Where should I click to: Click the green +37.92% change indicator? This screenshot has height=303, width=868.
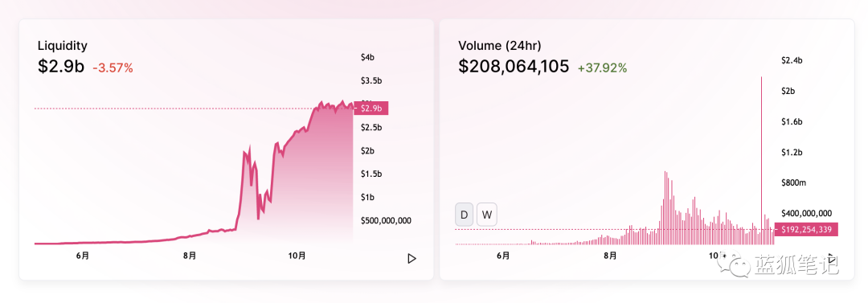602,68
